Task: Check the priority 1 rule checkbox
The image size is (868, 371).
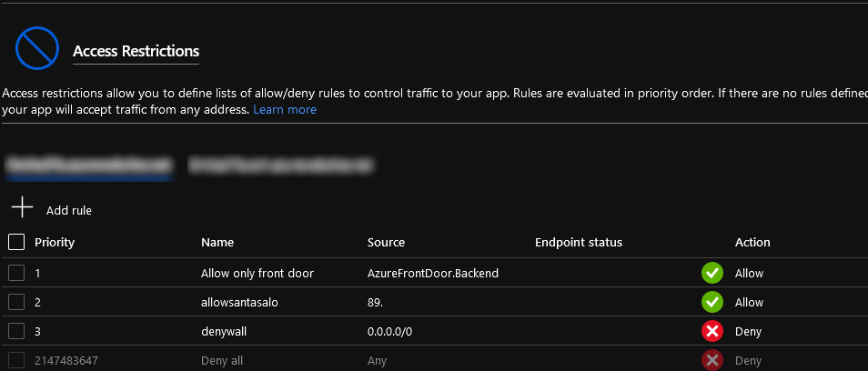Action: (16, 273)
